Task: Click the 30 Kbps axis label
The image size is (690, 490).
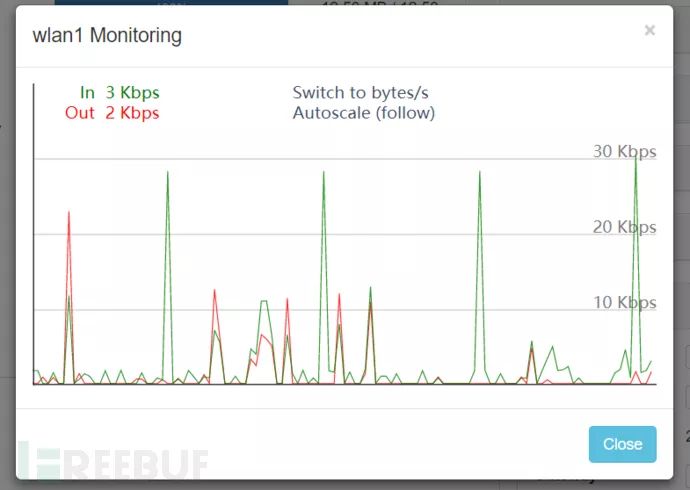Action: click(x=624, y=151)
